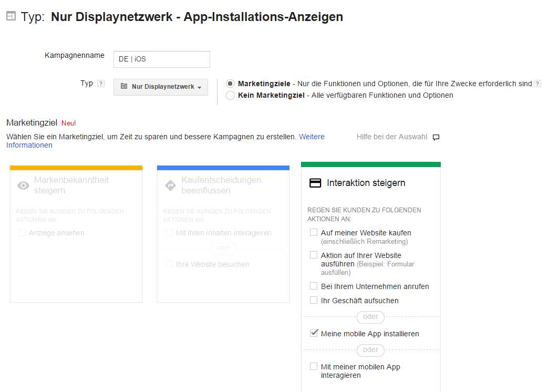Select the Kein Marketingziel radio option
The image size is (549, 392).
click(x=230, y=95)
